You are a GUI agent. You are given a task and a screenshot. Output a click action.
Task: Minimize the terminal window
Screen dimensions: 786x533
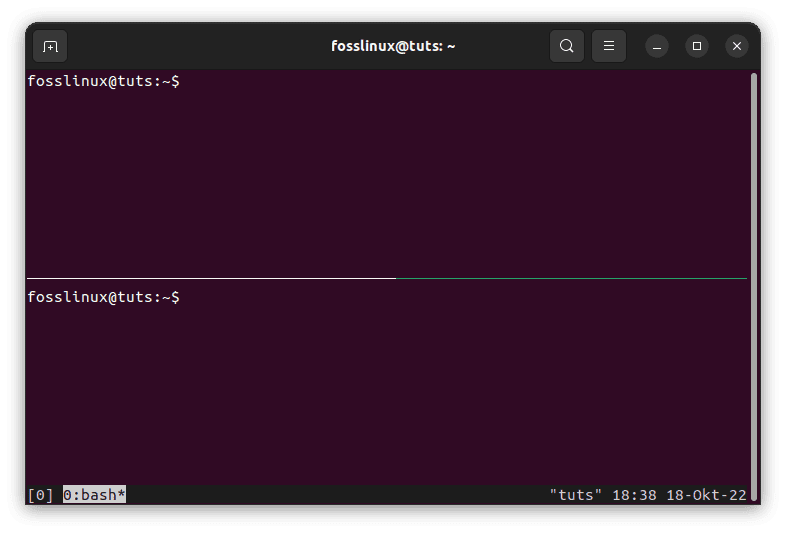coord(657,46)
